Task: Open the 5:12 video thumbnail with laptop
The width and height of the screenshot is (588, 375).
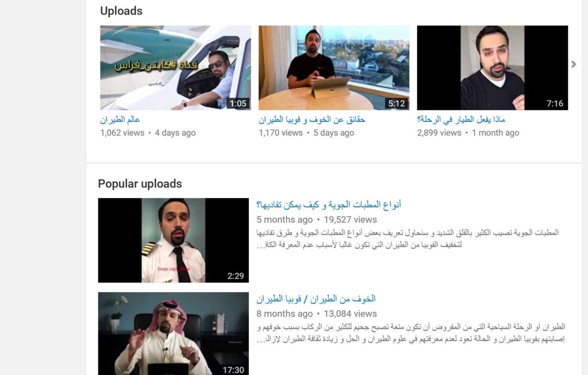Action: pos(334,68)
